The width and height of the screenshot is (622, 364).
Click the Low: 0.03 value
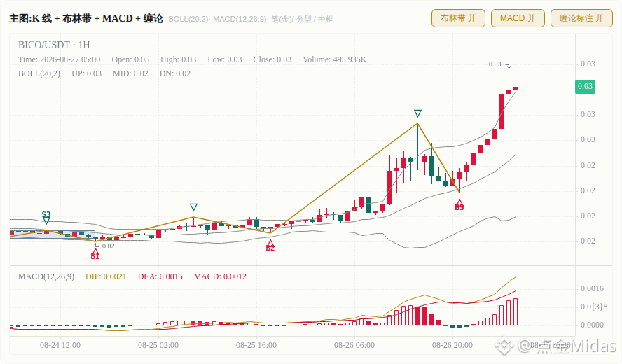pyautogui.click(x=225, y=59)
